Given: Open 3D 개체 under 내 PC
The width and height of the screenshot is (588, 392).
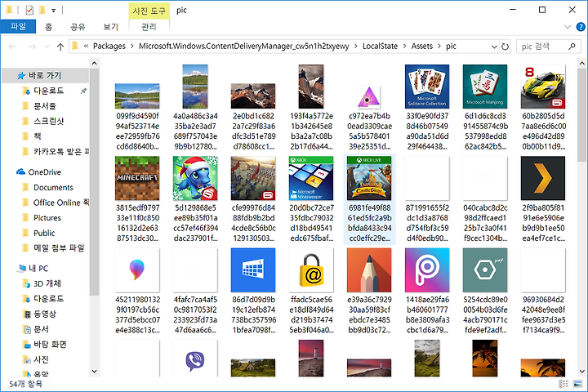Looking at the screenshot, I should [x=47, y=283].
